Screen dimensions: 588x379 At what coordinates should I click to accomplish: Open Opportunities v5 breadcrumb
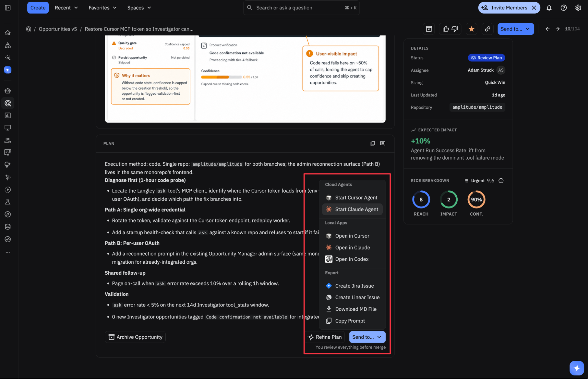58,29
